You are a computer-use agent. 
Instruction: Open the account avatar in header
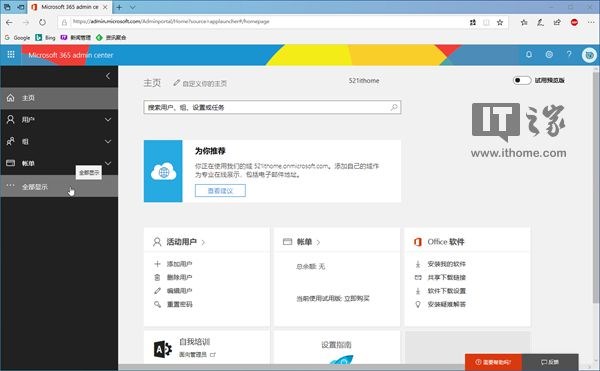(x=589, y=55)
